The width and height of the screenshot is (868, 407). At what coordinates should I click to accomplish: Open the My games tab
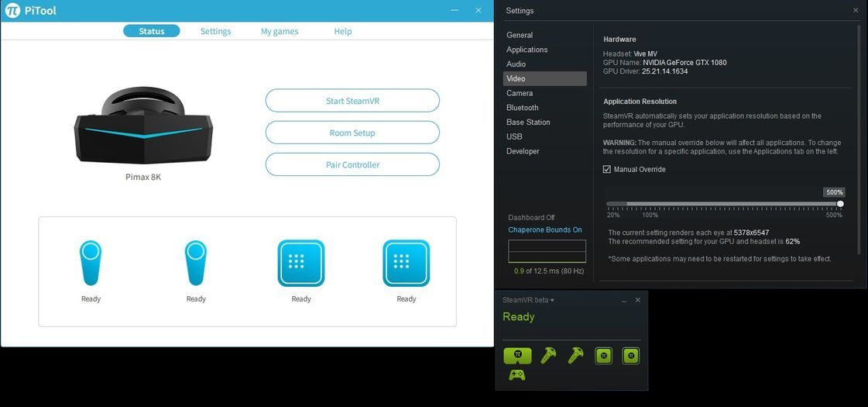[280, 31]
